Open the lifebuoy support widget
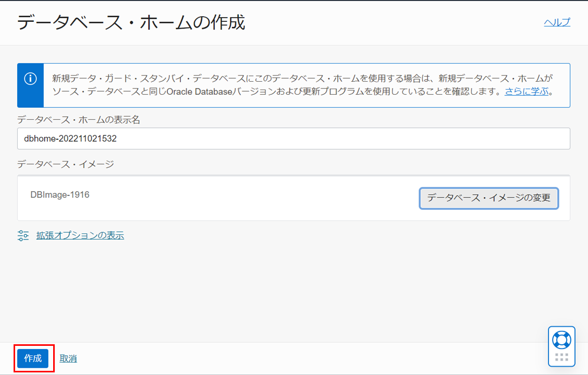588x375 pixels. (561, 340)
